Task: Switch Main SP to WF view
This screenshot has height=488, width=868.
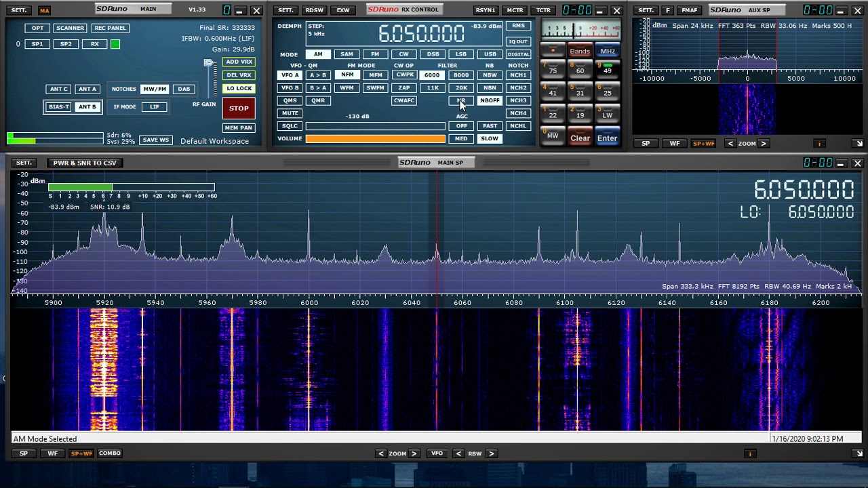Action: tap(52, 453)
